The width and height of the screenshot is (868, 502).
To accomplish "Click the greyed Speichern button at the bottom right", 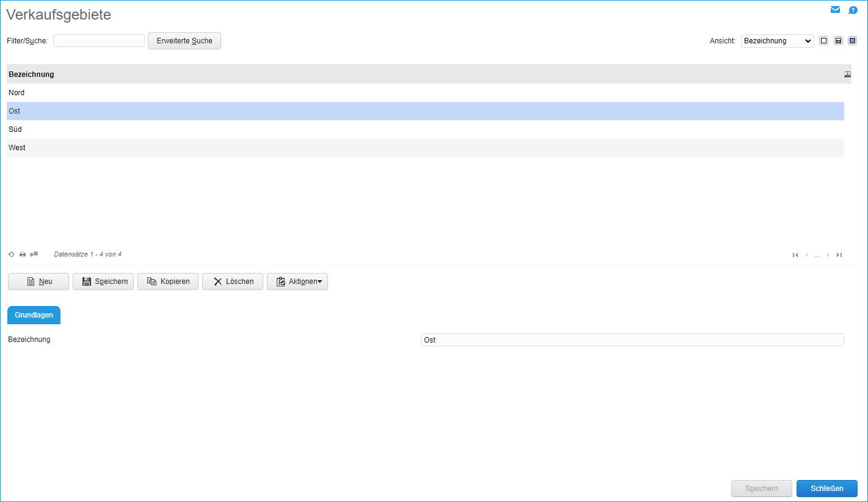I will coord(762,489).
